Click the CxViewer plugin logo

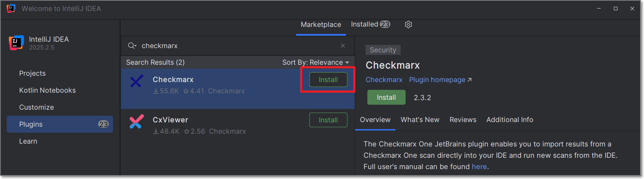pos(137,121)
